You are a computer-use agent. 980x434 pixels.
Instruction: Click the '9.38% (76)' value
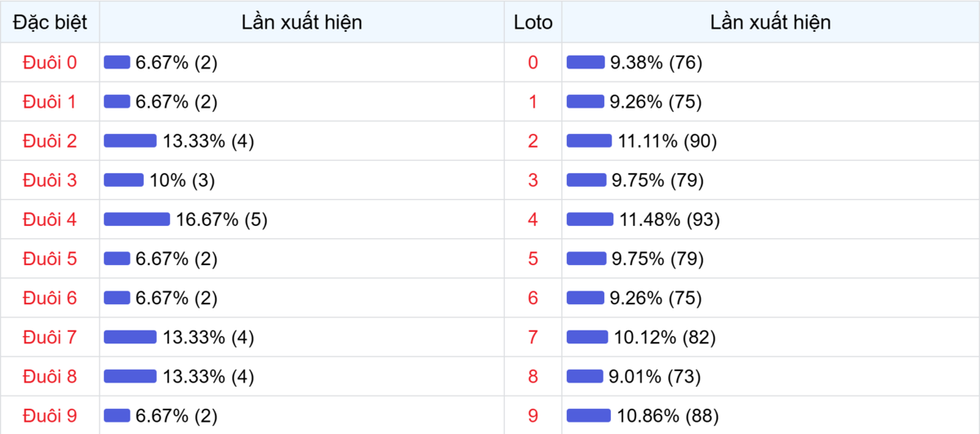(x=656, y=63)
